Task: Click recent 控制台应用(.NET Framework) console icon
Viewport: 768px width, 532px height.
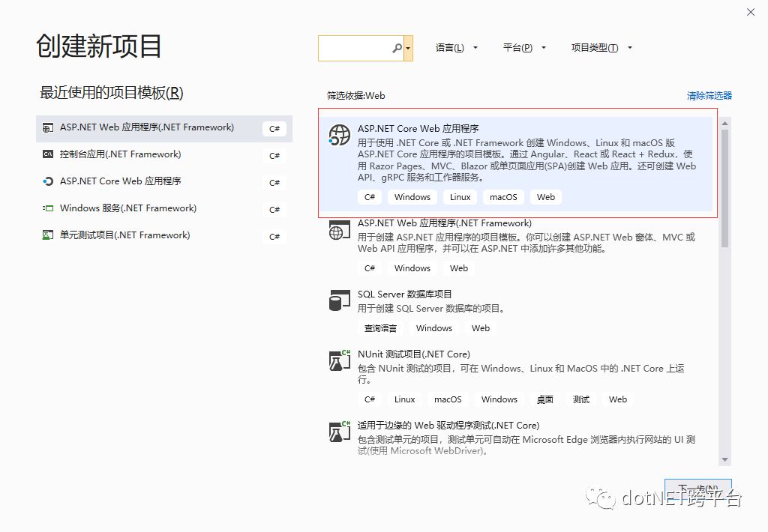Action: pyautogui.click(x=47, y=154)
